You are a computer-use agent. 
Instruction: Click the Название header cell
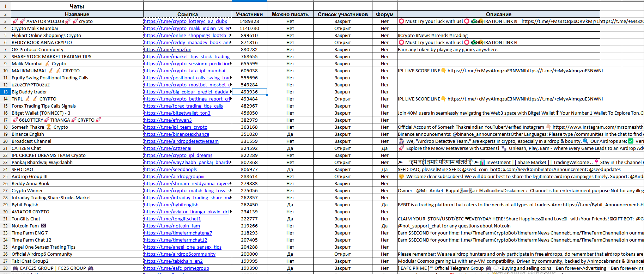point(77,14)
